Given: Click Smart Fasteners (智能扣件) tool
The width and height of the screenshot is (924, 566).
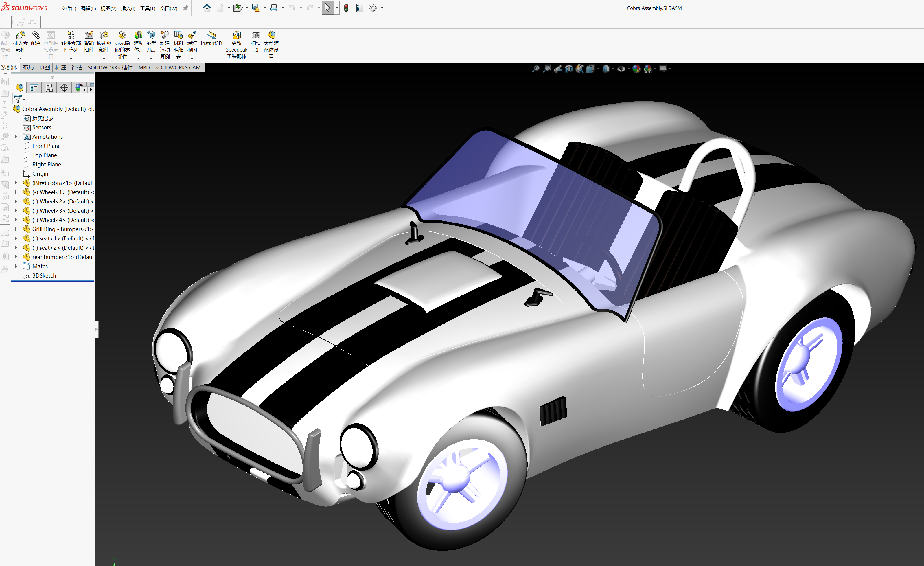Looking at the screenshot, I should 89,42.
